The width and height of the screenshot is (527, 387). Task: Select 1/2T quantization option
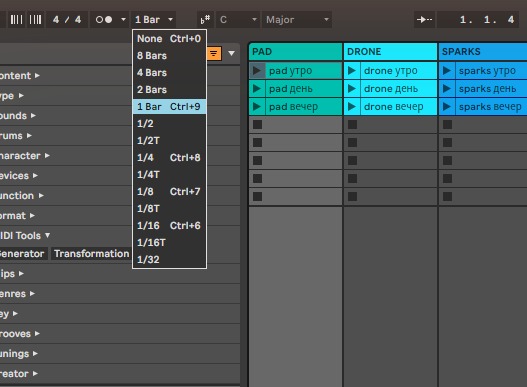(x=169, y=141)
